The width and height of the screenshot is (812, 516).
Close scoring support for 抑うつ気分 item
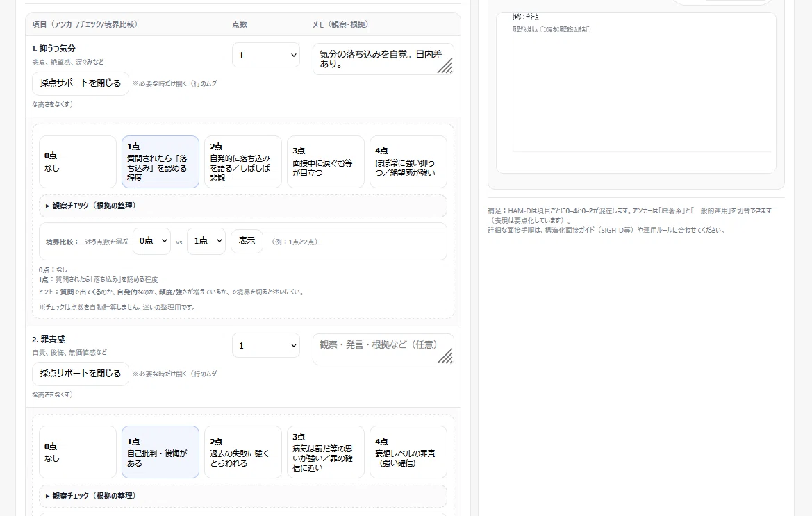click(81, 83)
